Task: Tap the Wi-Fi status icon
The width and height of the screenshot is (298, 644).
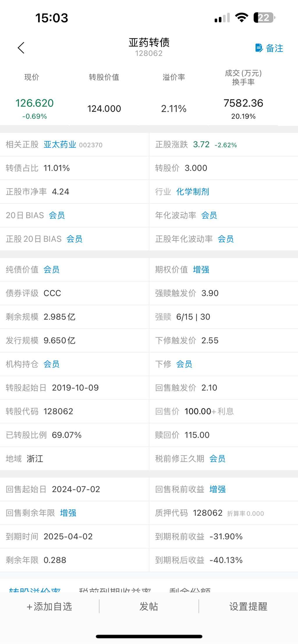Action: point(241,18)
